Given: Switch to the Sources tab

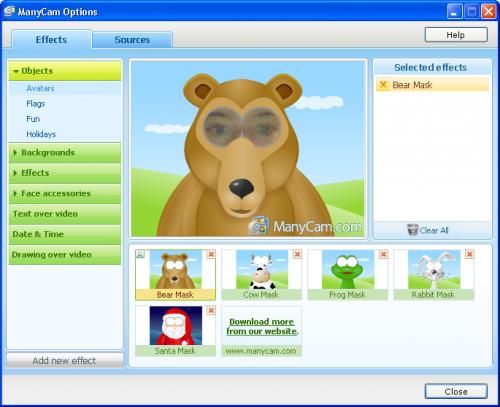Looking at the screenshot, I should pos(132,40).
